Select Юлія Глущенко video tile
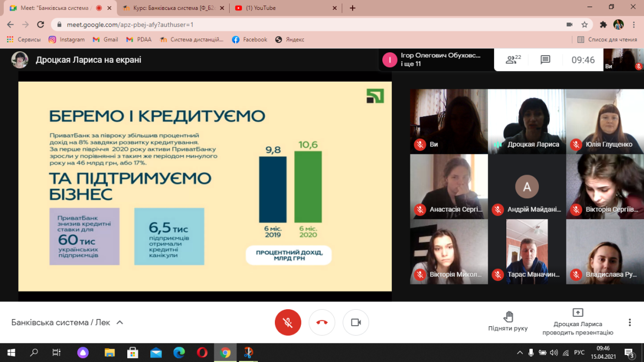644x362 pixels. pyautogui.click(x=605, y=121)
